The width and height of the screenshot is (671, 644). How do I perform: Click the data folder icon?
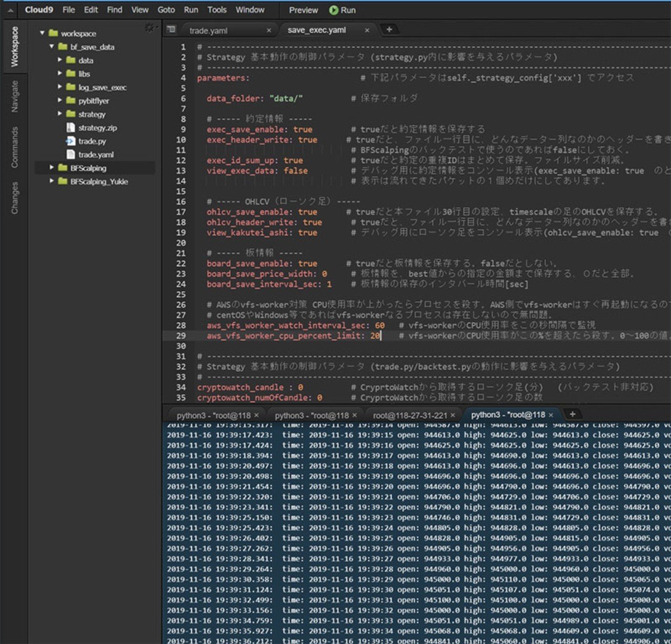(x=71, y=60)
